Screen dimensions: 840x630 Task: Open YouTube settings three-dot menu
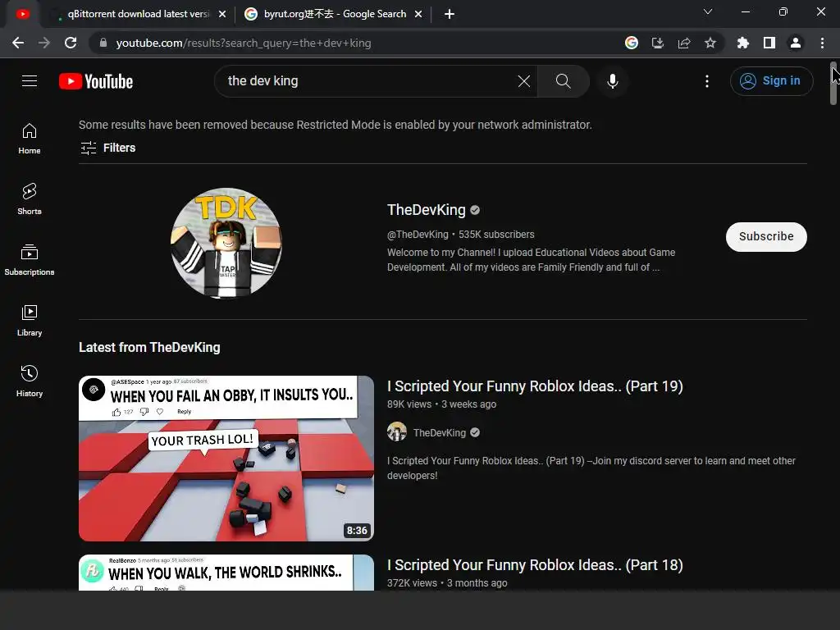click(x=707, y=81)
